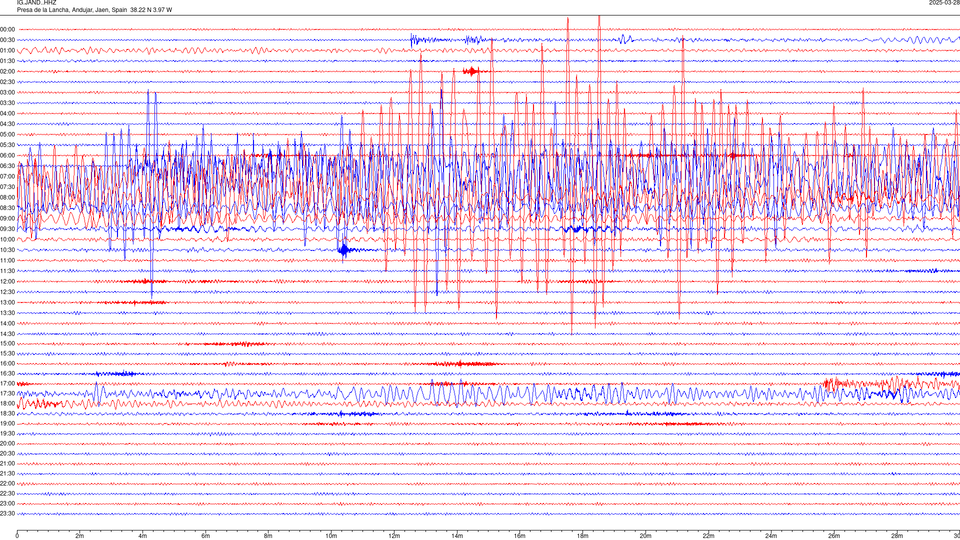
Task: Click the '20:00' trace label
Action: (7, 444)
